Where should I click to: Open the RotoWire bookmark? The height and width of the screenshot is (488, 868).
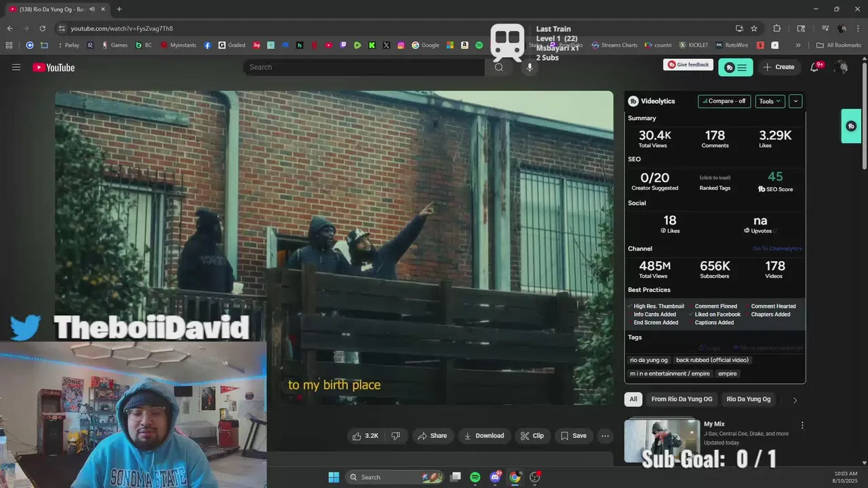(x=731, y=45)
